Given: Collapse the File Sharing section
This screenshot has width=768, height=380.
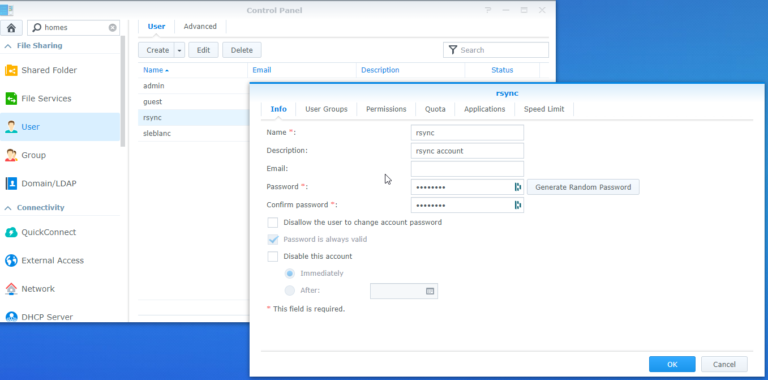Looking at the screenshot, I should tap(8, 46).
